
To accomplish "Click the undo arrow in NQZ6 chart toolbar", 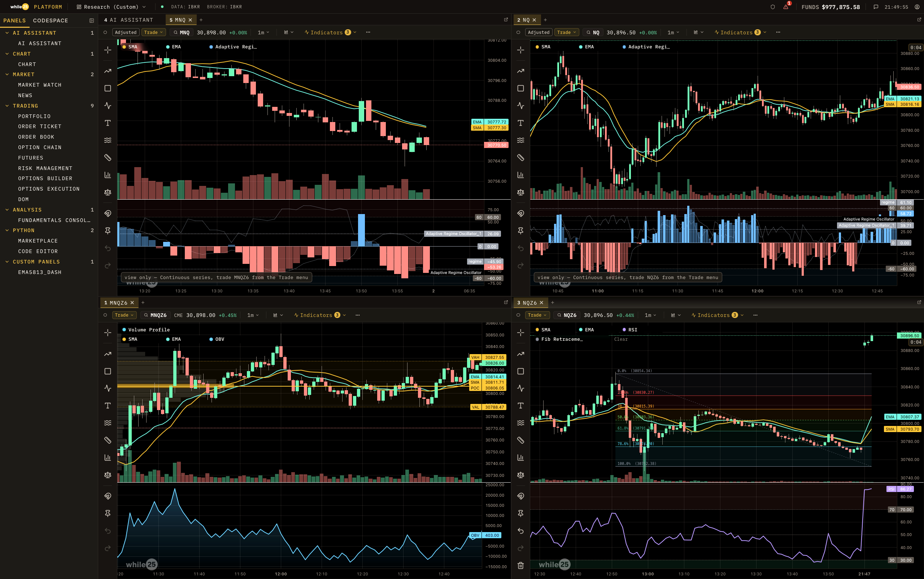I will tap(520, 531).
